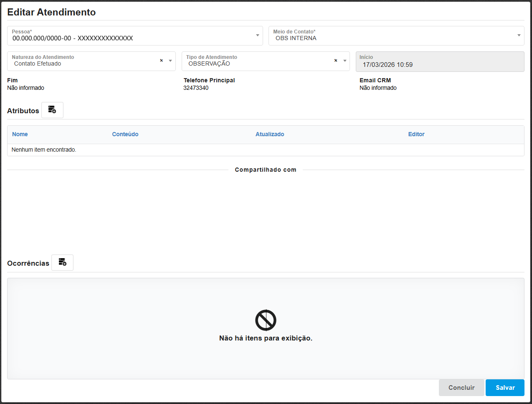Click the Atualizado column header
This screenshot has width=532, height=404.
click(x=269, y=134)
